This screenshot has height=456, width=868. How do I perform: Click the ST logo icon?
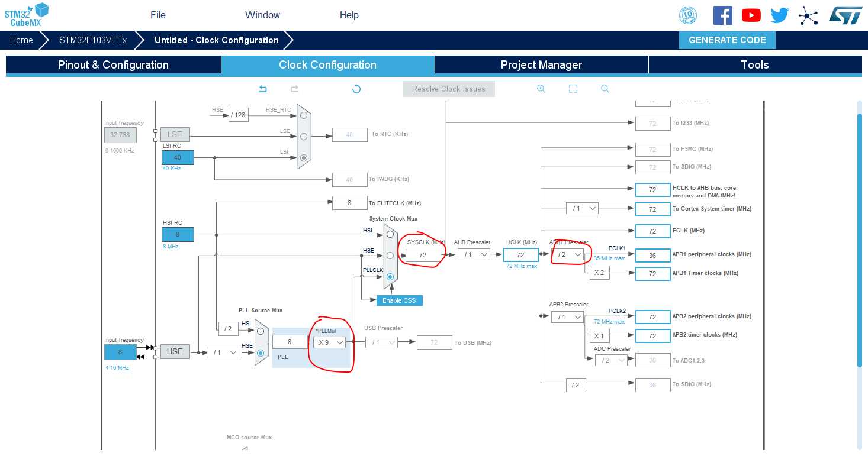845,15
